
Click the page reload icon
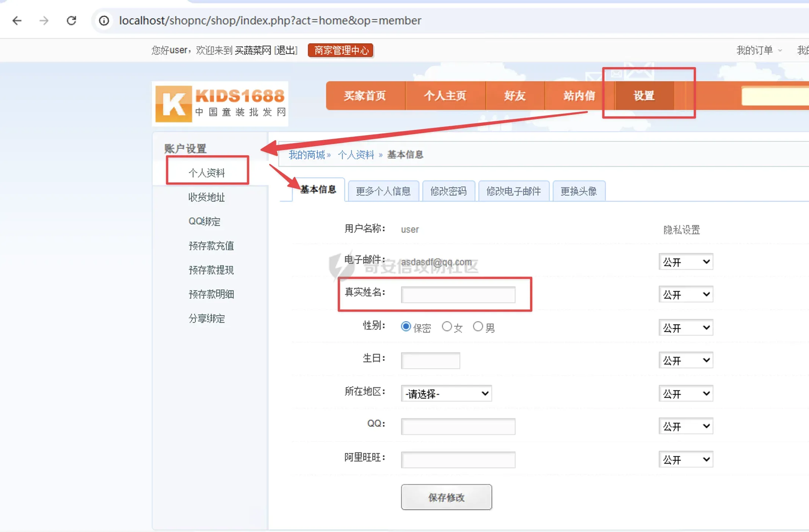click(72, 20)
